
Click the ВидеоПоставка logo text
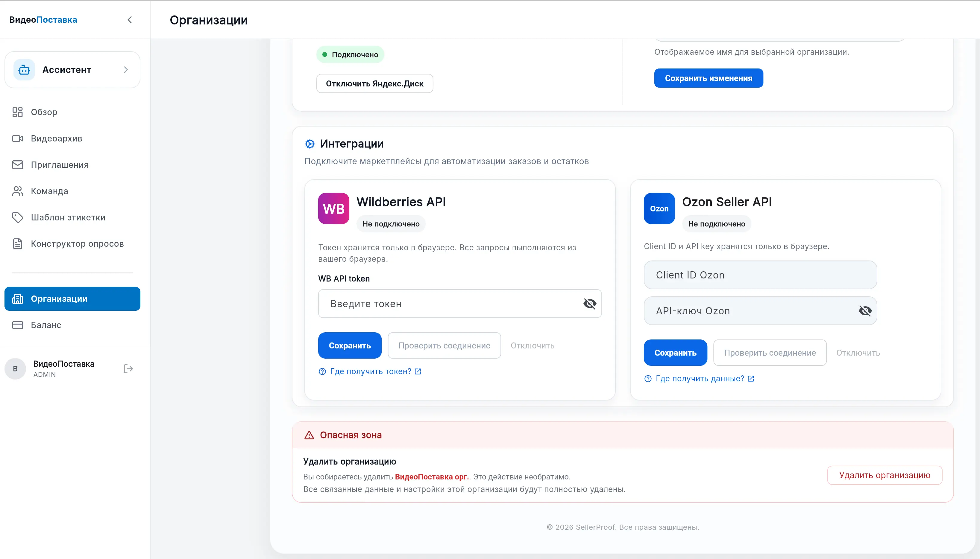tap(43, 19)
